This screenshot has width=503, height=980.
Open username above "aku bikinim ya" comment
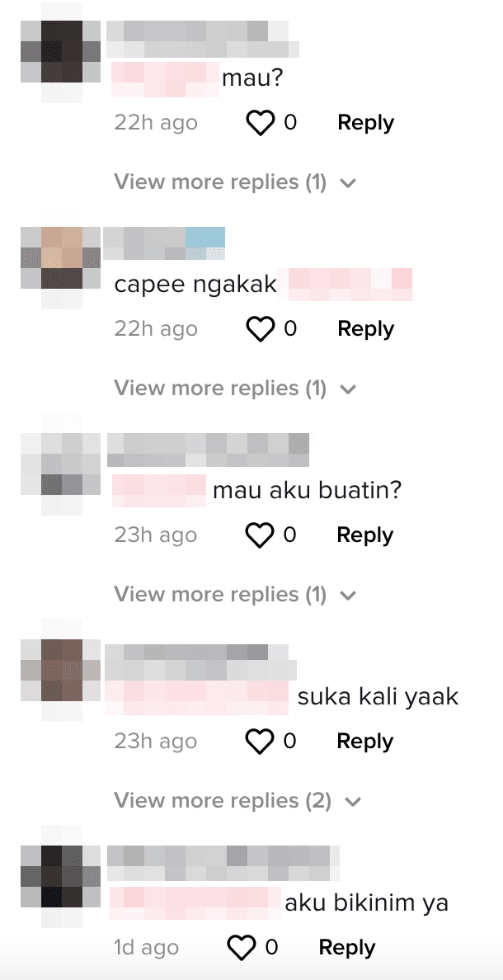point(223,863)
